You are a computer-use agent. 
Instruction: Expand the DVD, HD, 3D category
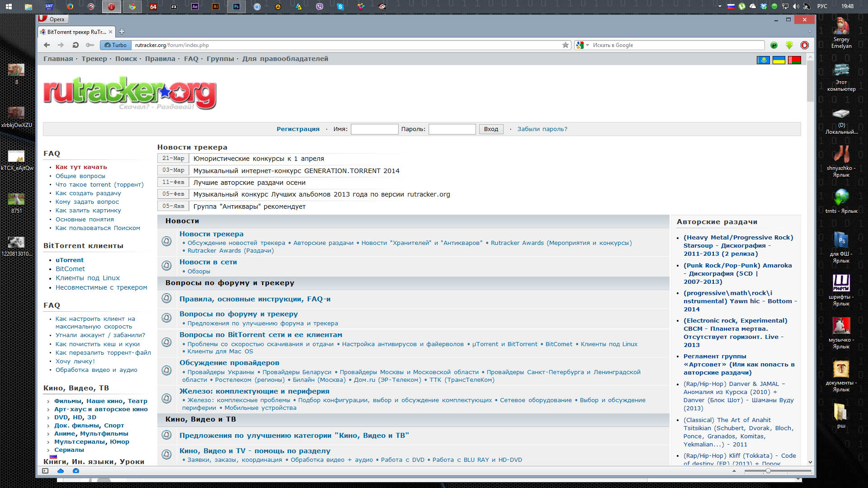point(48,418)
